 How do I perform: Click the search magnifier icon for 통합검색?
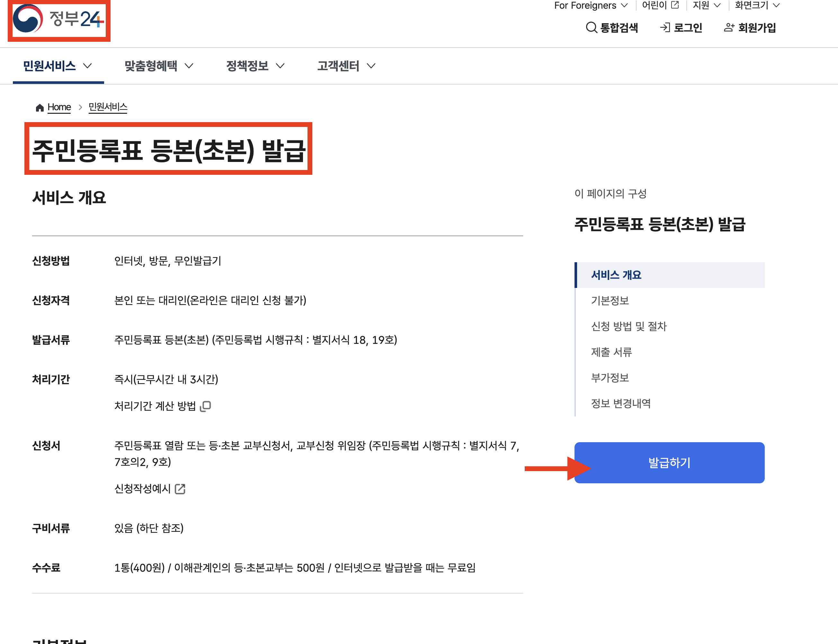591,28
